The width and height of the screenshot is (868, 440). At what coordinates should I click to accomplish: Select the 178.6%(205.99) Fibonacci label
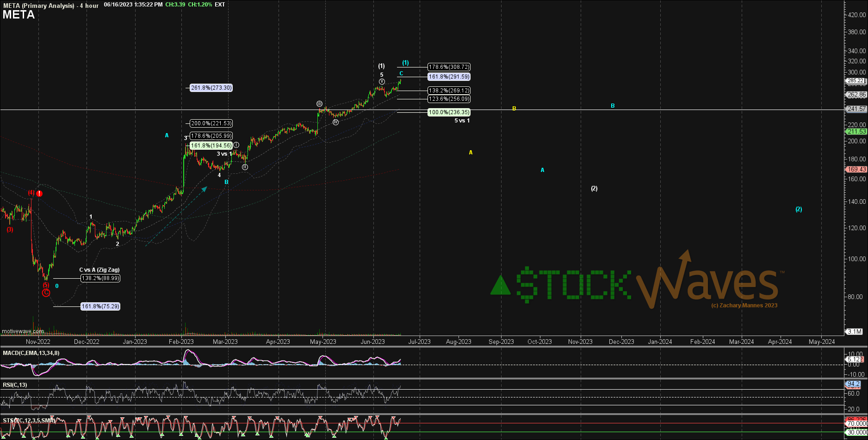(x=211, y=135)
